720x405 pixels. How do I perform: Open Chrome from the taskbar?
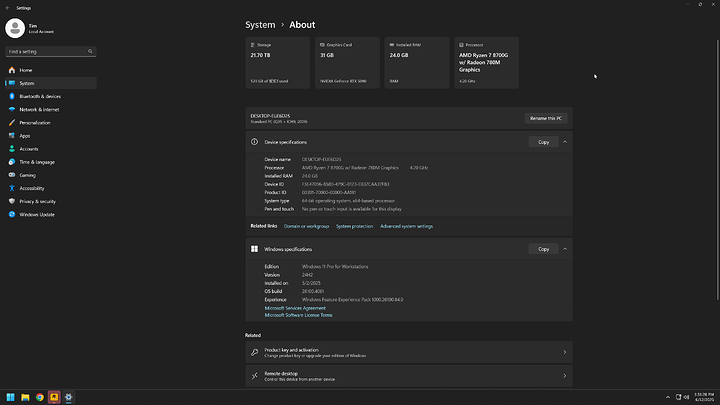click(40, 397)
